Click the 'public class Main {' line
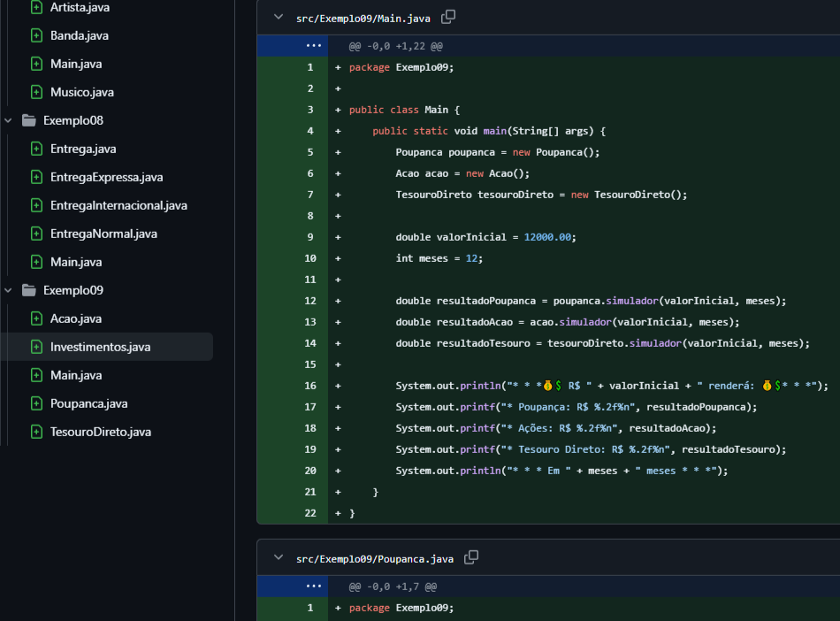 pos(404,110)
